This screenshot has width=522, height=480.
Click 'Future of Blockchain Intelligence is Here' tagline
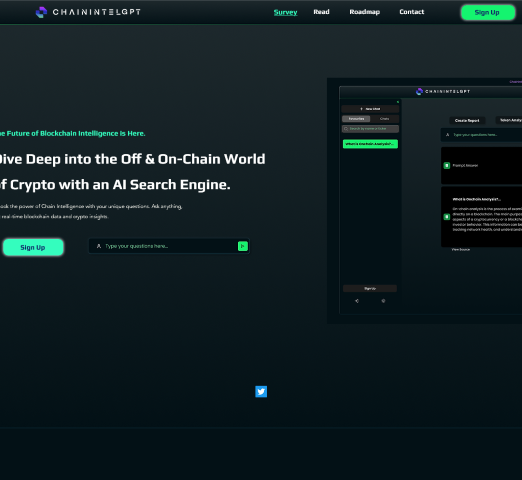pos(73,133)
